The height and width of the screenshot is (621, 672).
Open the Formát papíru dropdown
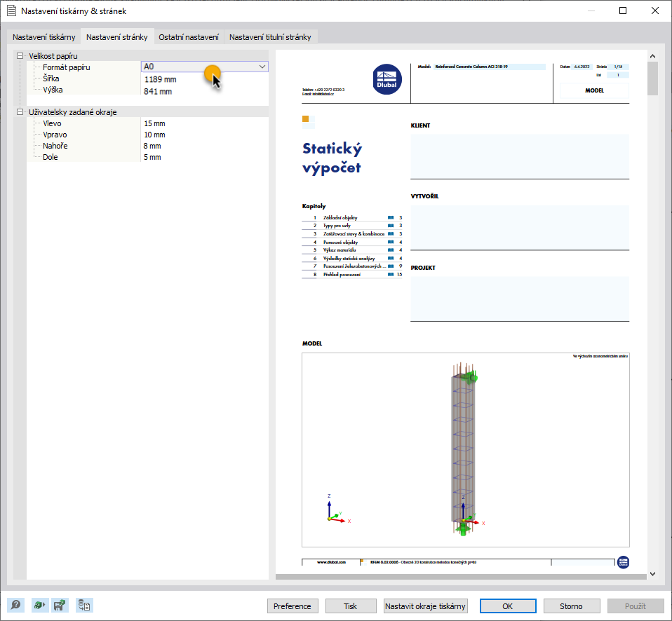point(262,67)
